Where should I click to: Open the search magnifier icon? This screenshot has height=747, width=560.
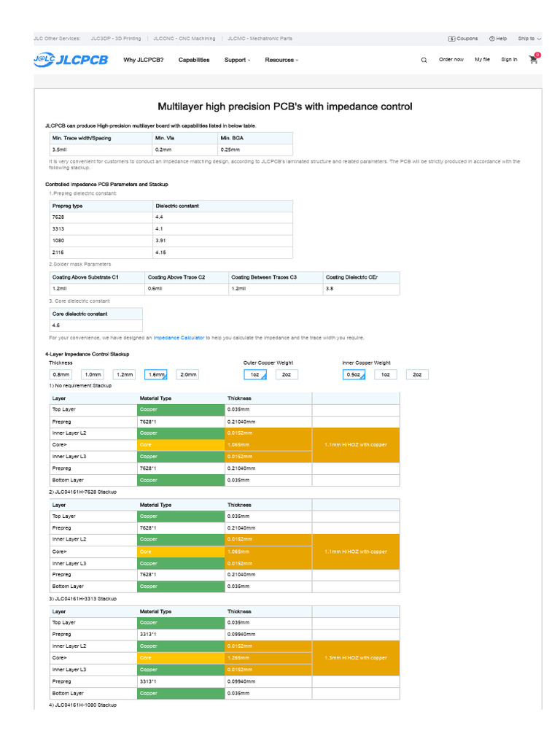pyautogui.click(x=424, y=61)
